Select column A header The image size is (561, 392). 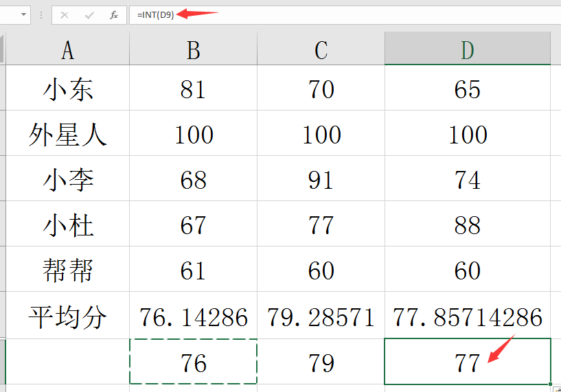[67, 49]
